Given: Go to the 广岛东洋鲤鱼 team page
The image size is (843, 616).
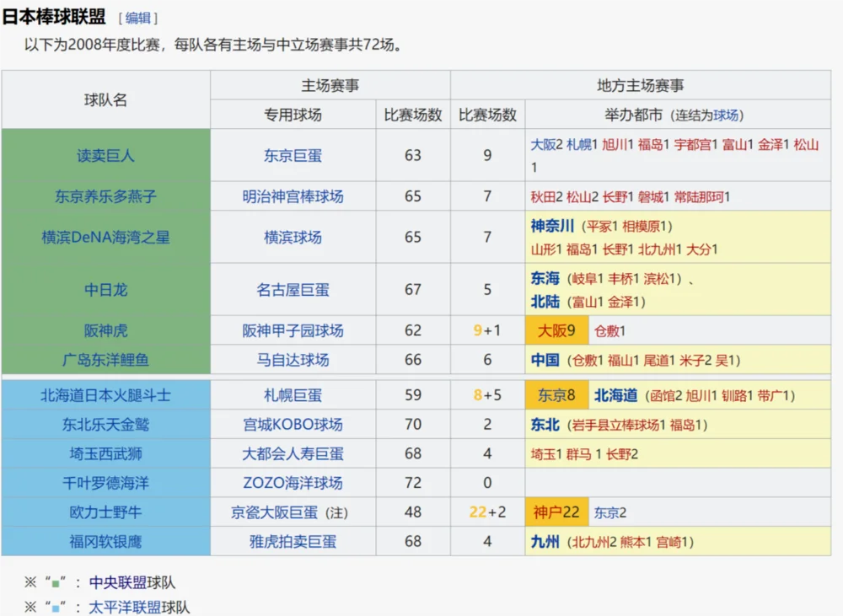Looking at the screenshot, I should tap(105, 360).
